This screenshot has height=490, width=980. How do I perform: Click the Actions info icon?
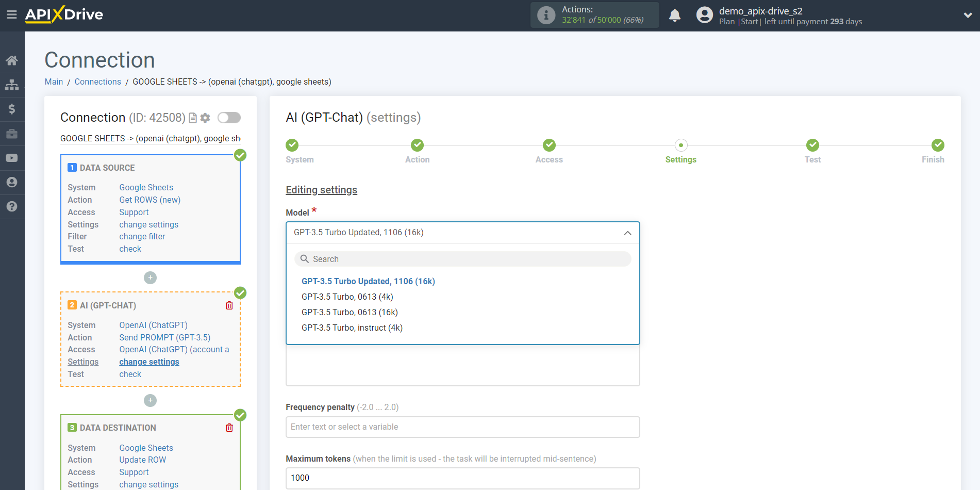[546, 15]
